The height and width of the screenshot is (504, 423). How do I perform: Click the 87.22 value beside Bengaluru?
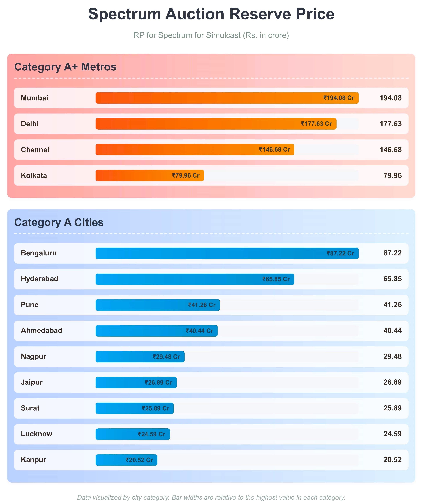[392, 253]
